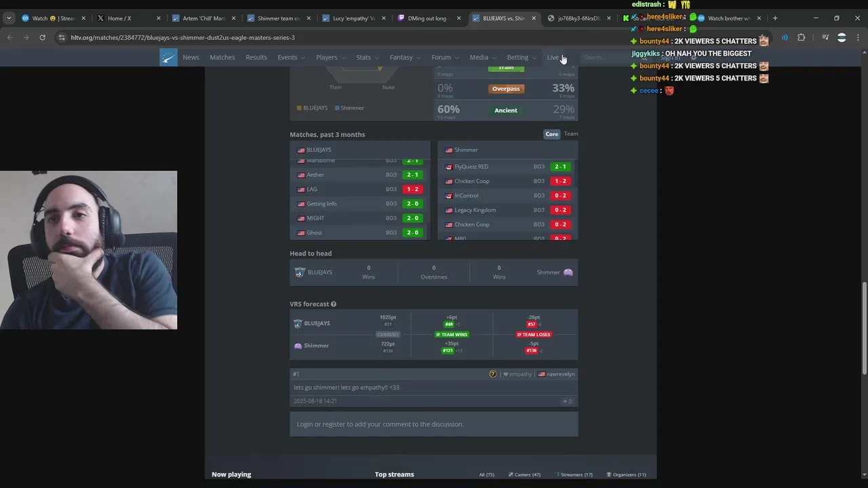Open a new browser tab
Screen dimensions: 868x488
pyautogui.click(x=775, y=18)
